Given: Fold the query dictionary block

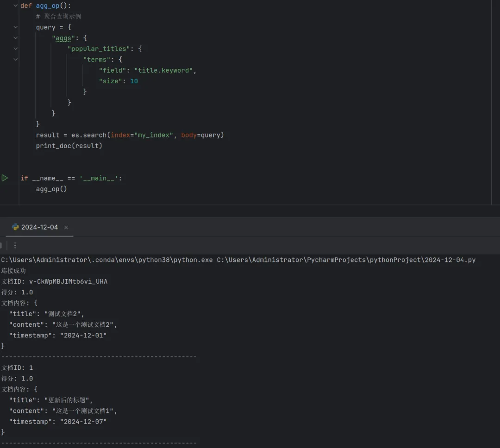Looking at the screenshot, I should [16, 27].
